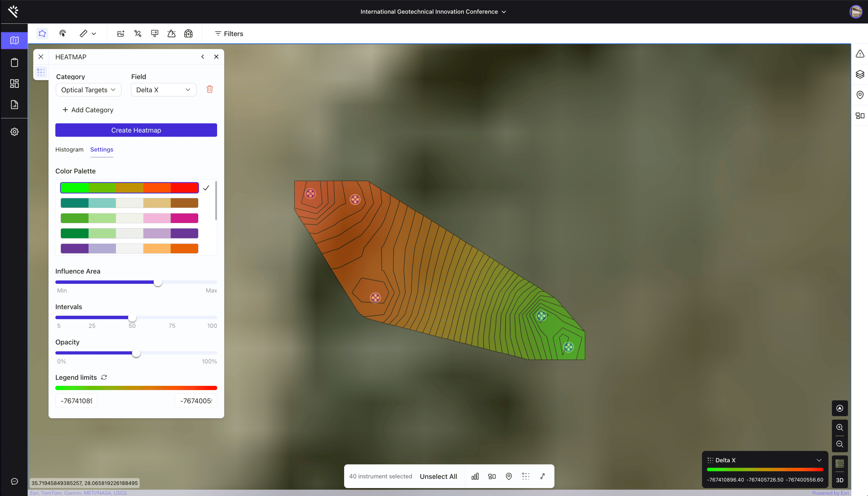Open location pin panel on right
868x496 pixels.
click(860, 95)
